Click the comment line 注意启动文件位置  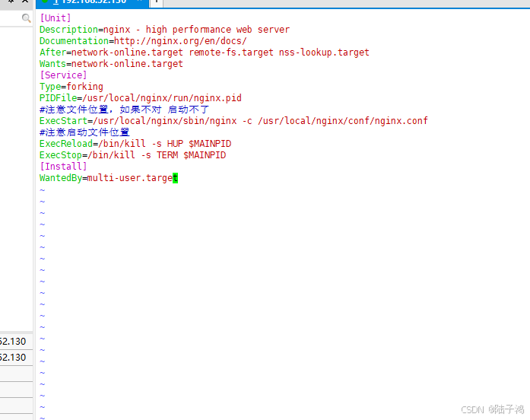[84, 132]
